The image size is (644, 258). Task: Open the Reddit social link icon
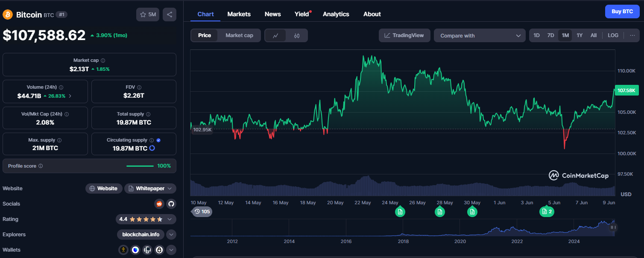159,204
